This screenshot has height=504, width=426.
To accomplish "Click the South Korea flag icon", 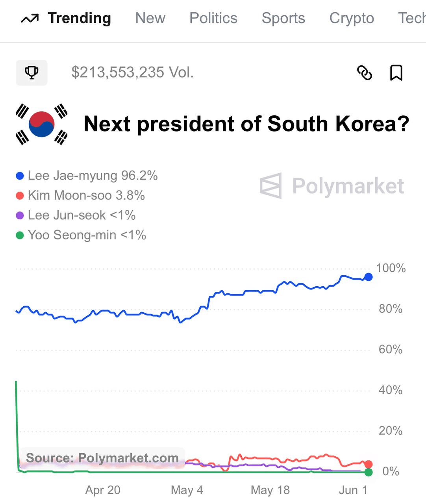I will tap(42, 124).
